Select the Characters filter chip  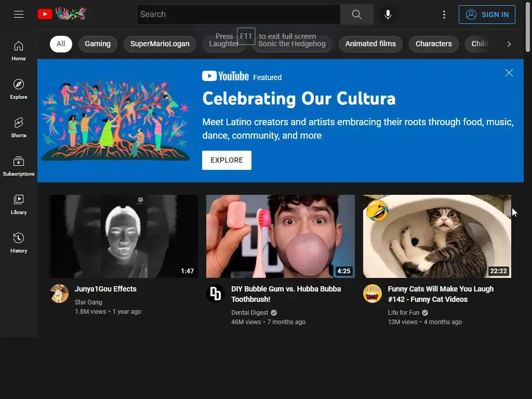pos(434,44)
